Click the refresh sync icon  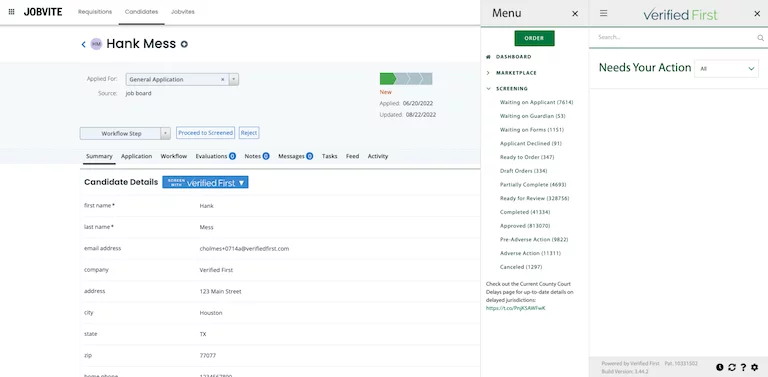click(732, 367)
